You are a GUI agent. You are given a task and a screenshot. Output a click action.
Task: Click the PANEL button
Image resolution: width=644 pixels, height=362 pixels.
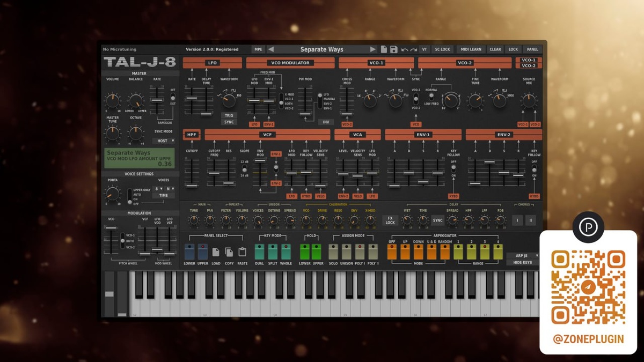coord(532,49)
